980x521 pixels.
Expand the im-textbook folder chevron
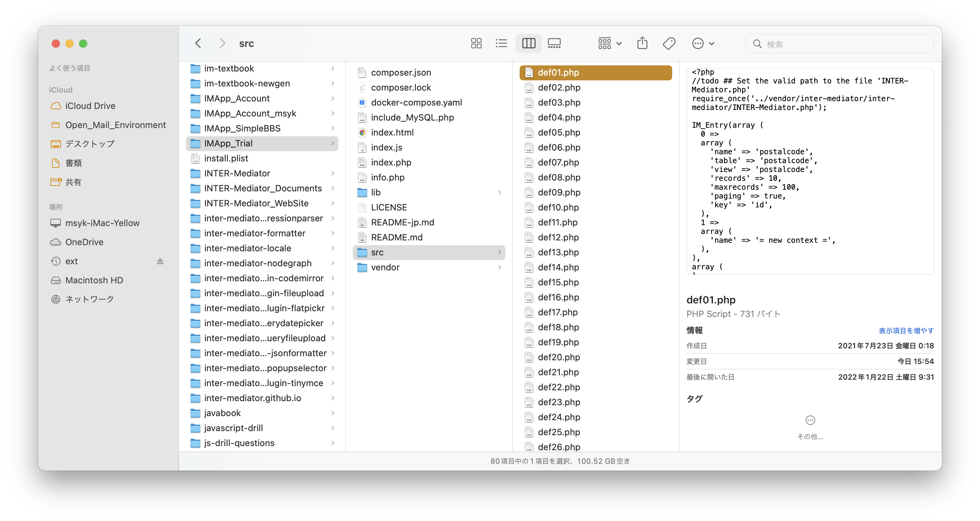(333, 68)
